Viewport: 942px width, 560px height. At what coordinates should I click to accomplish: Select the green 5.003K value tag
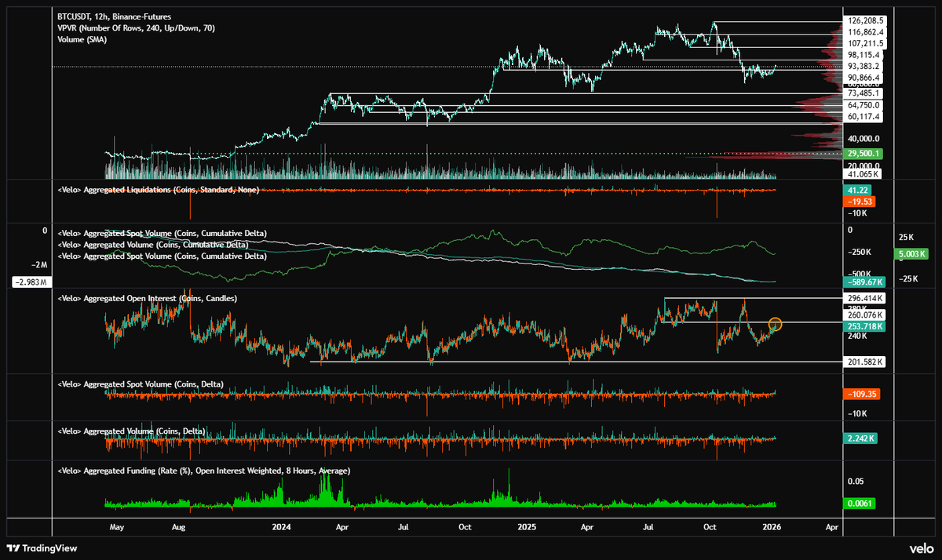tap(912, 254)
